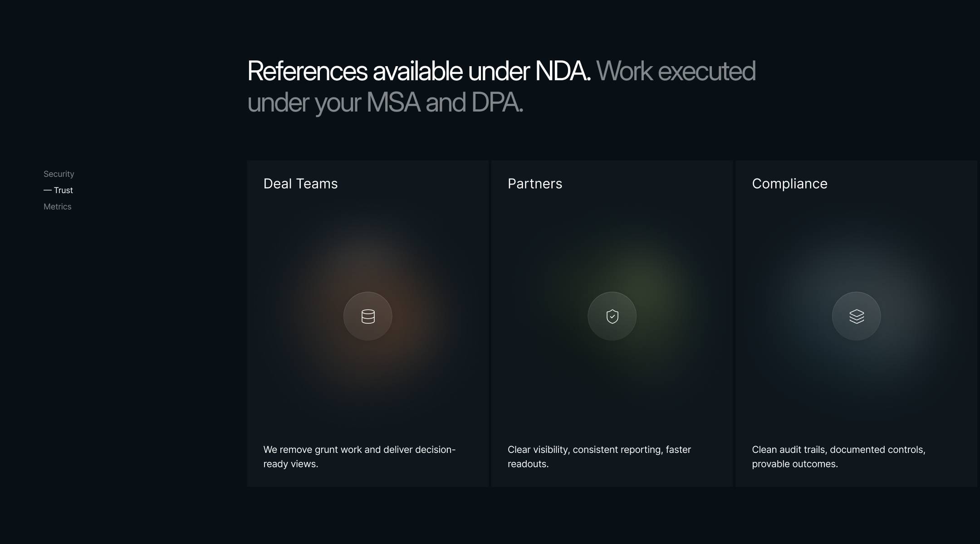Image resolution: width=980 pixels, height=544 pixels.
Task: Click the word 'NDA.' in the headline
Action: (563, 71)
